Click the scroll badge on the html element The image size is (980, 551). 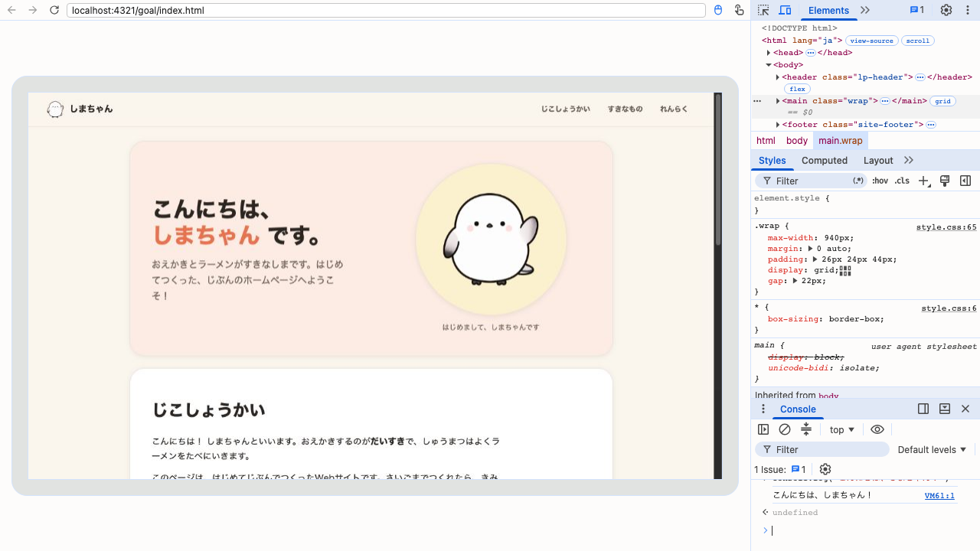(x=918, y=41)
